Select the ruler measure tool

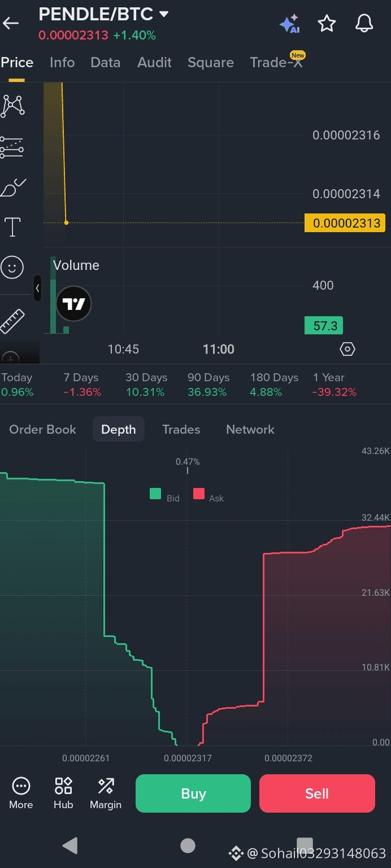(x=12, y=321)
